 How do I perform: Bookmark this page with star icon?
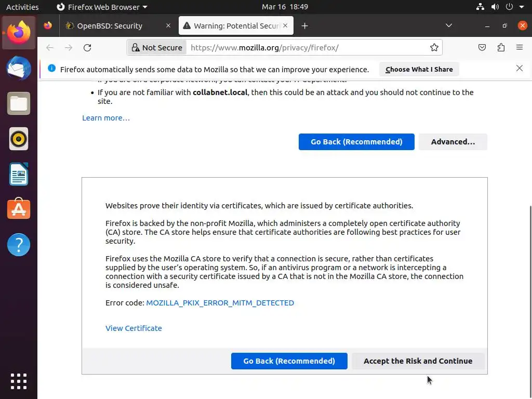pyautogui.click(x=434, y=48)
